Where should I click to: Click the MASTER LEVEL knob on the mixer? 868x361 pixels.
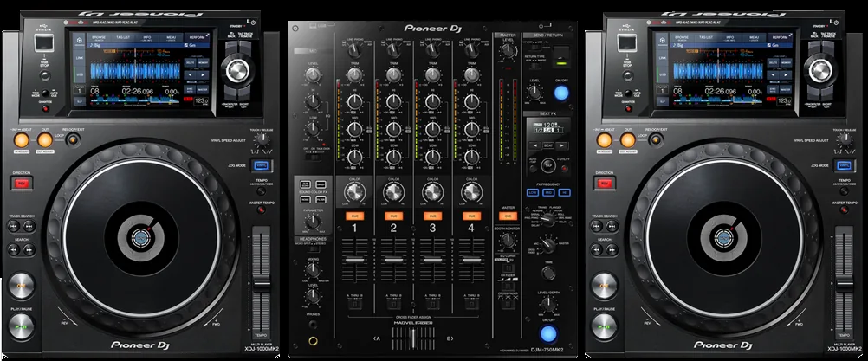507,51
